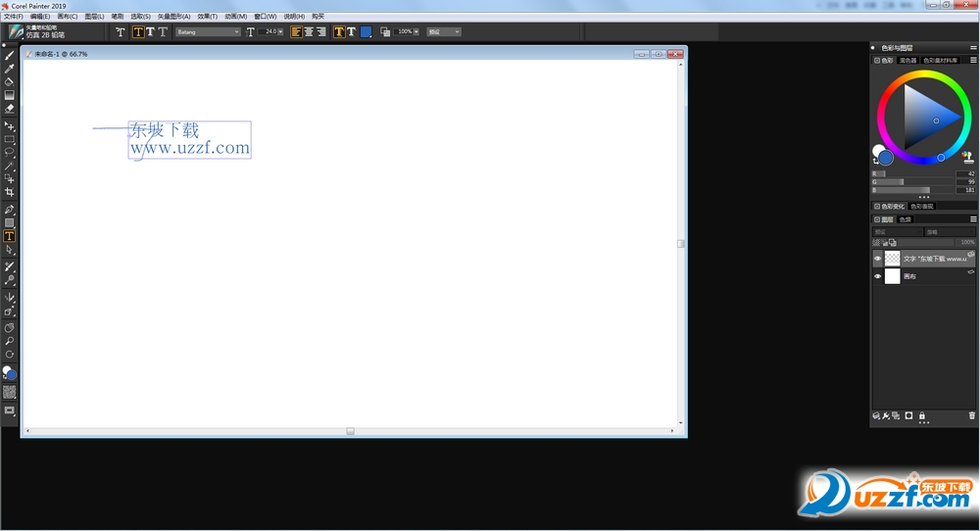
Task: Select the text attributes T button
Action: point(339,32)
